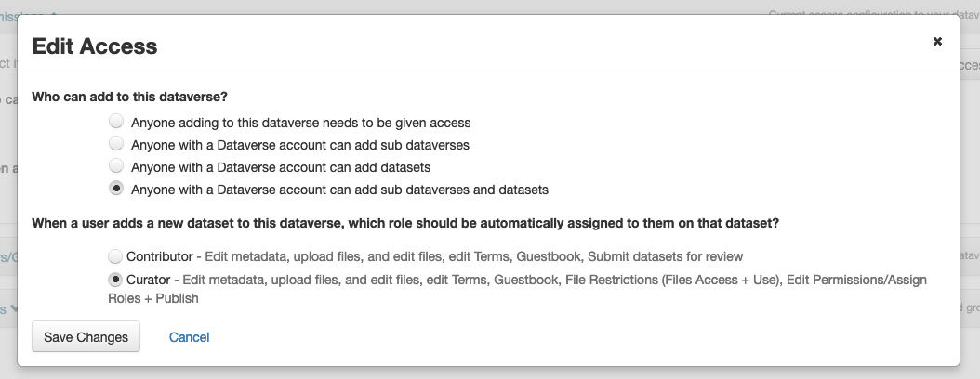This screenshot has width=980, height=379.
Task: Select the 'needs to be given access' radio button
Action: point(116,122)
